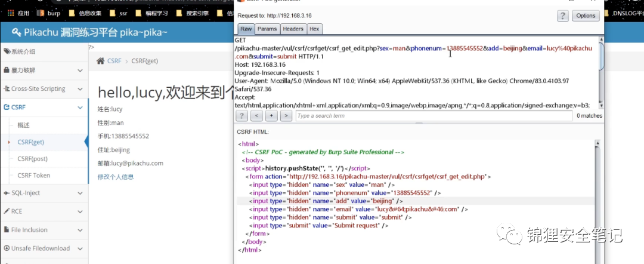The height and width of the screenshot is (264, 644).
Task: Click the home icon in breadcrumb
Action: (x=100, y=61)
